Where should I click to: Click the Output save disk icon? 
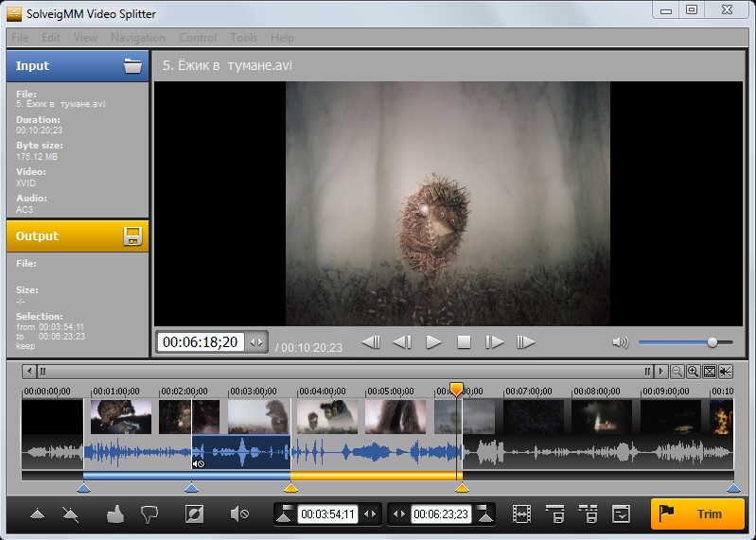[x=132, y=236]
